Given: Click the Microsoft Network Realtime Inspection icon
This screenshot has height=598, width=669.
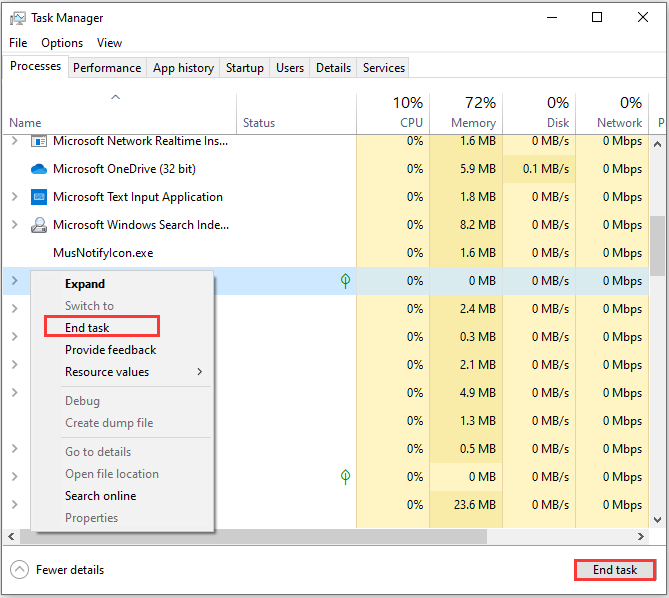Looking at the screenshot, I should point(39,142).
